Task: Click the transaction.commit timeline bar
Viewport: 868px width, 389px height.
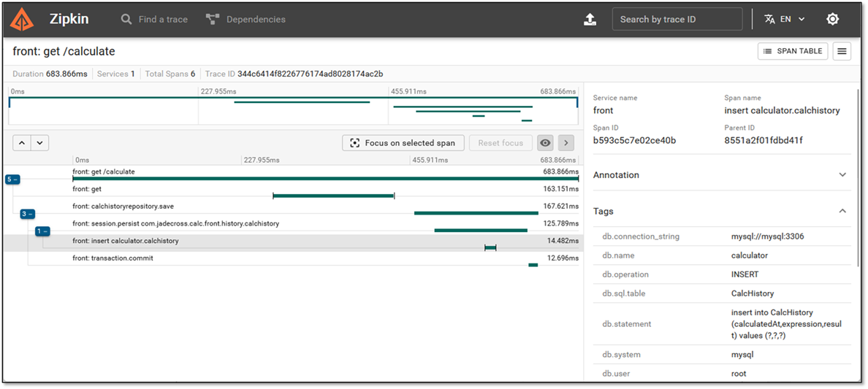Action: (533, 265)
